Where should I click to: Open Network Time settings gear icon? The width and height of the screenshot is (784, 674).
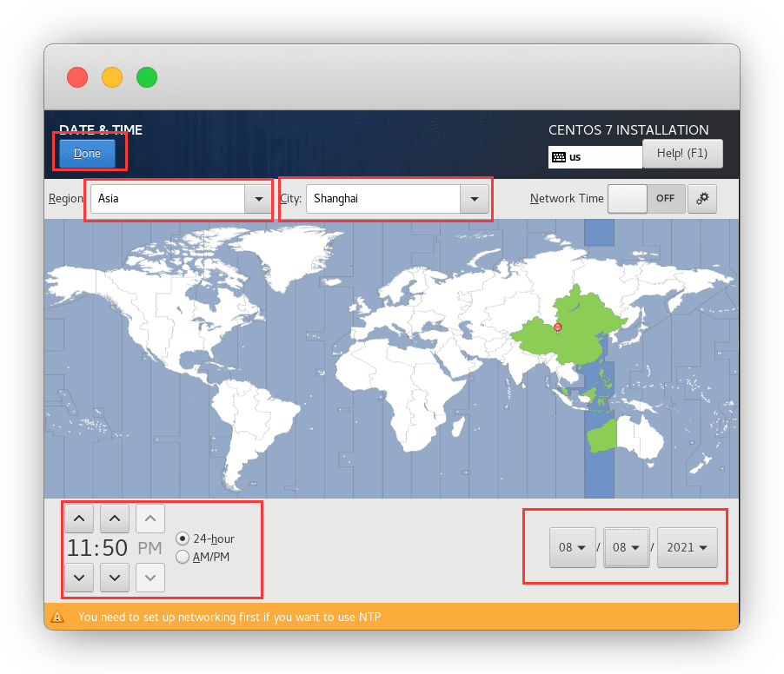tap(702, 198)
